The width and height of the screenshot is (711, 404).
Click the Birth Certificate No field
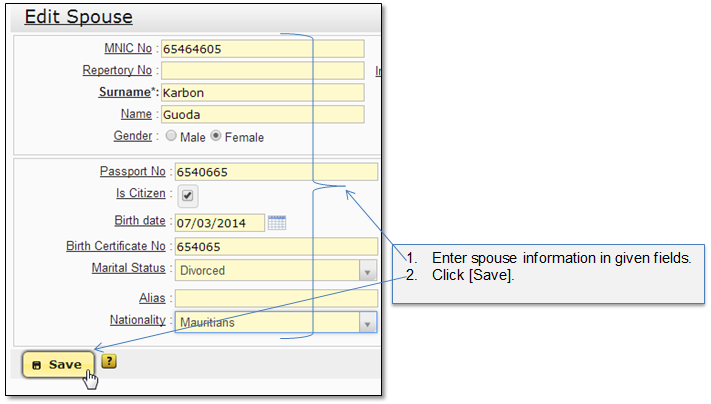click(276, 246)
